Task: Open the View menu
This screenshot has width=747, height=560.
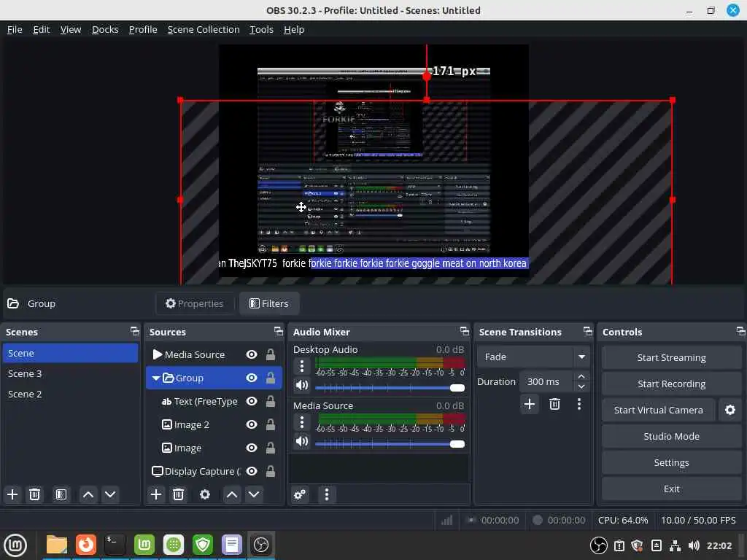Action: coord(71,29)
